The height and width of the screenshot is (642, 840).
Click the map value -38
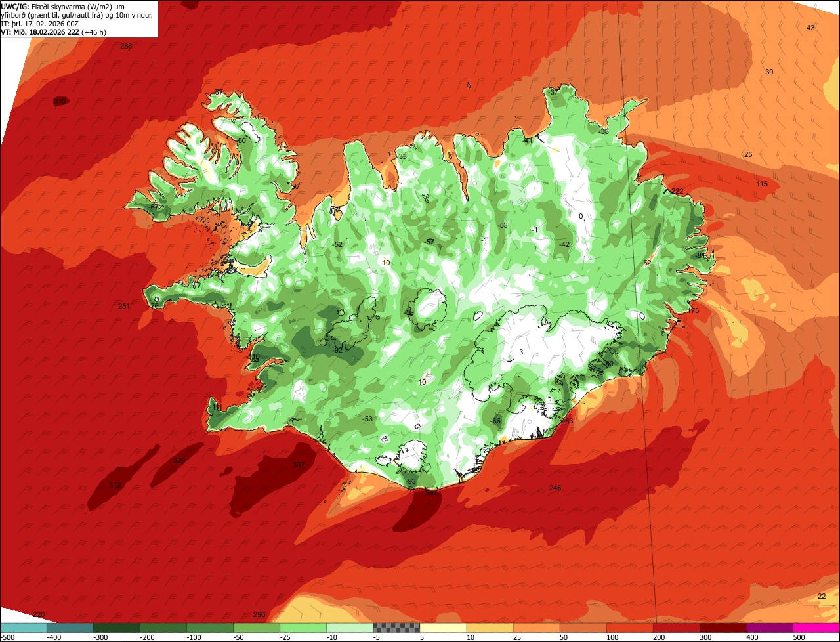(604, 131)
